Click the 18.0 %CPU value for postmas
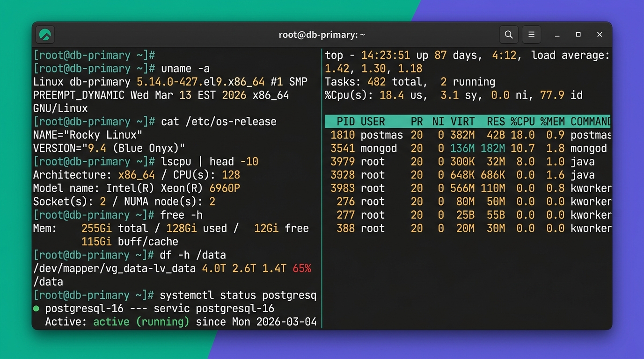 tap(523, 135)
